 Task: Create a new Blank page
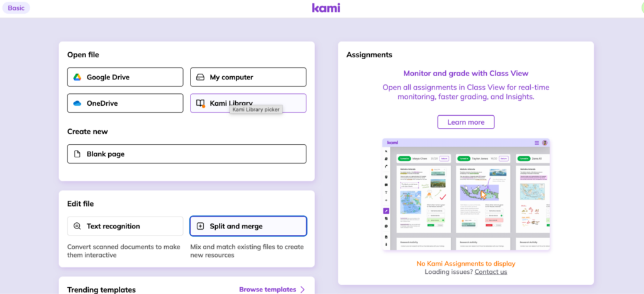[187, 154]
